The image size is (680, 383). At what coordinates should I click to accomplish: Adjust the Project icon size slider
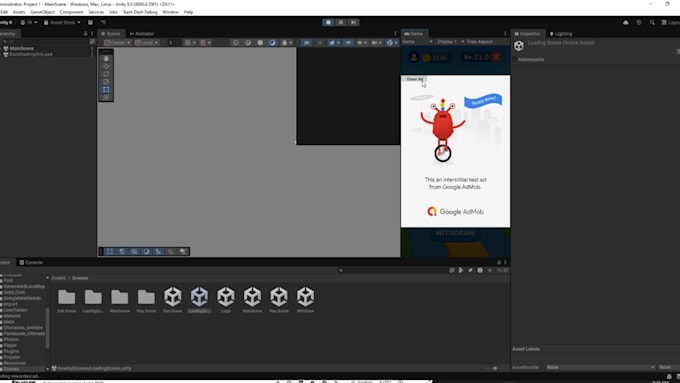coord(494,368)
